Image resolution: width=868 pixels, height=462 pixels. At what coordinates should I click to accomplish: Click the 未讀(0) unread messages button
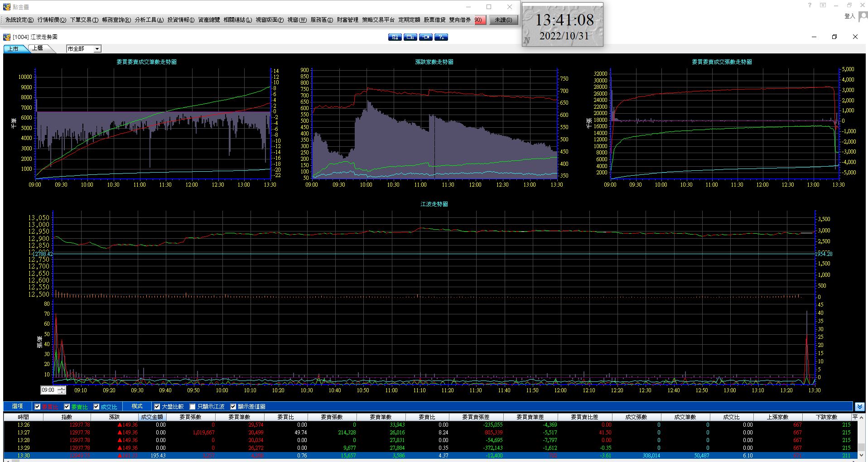pyautogui.click(x=503, y=20)
